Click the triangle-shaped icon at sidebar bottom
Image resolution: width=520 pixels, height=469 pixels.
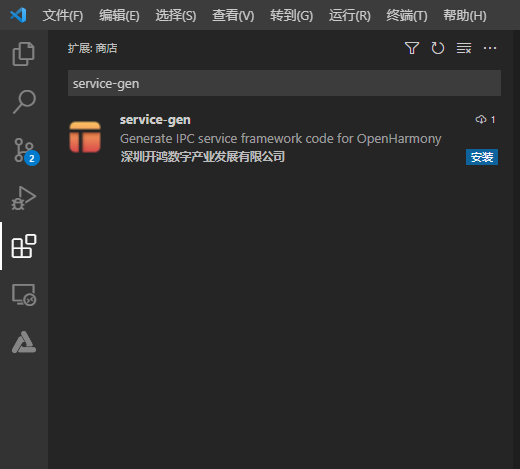(x=24, y=342)
